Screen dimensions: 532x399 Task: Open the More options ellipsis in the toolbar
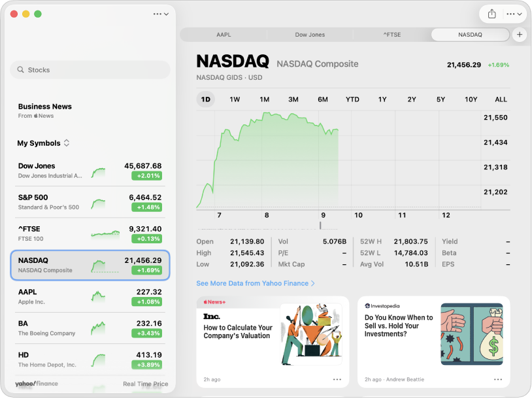coord(510,14)
